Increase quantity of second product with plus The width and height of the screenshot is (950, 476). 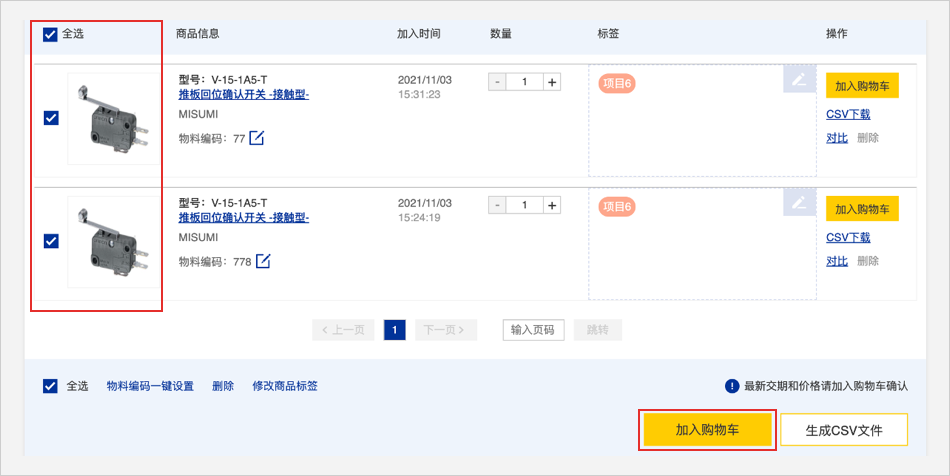click(x=552, y=205)
